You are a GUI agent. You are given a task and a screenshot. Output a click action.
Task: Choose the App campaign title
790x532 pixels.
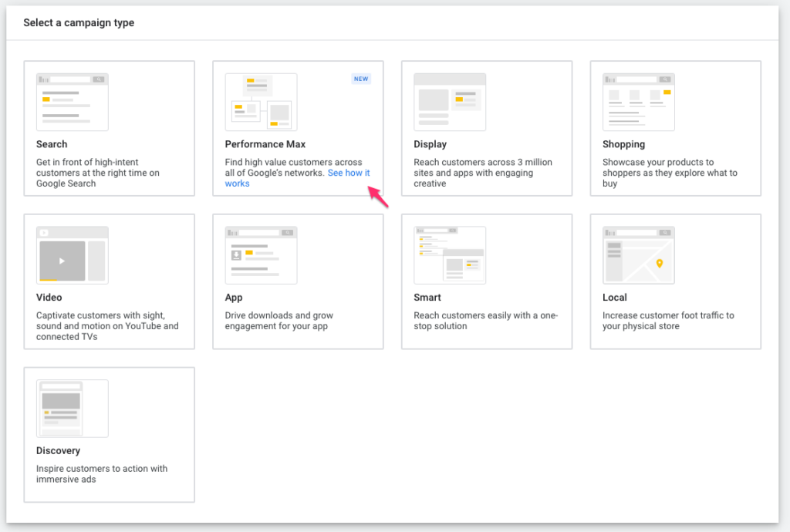(234, 298)
